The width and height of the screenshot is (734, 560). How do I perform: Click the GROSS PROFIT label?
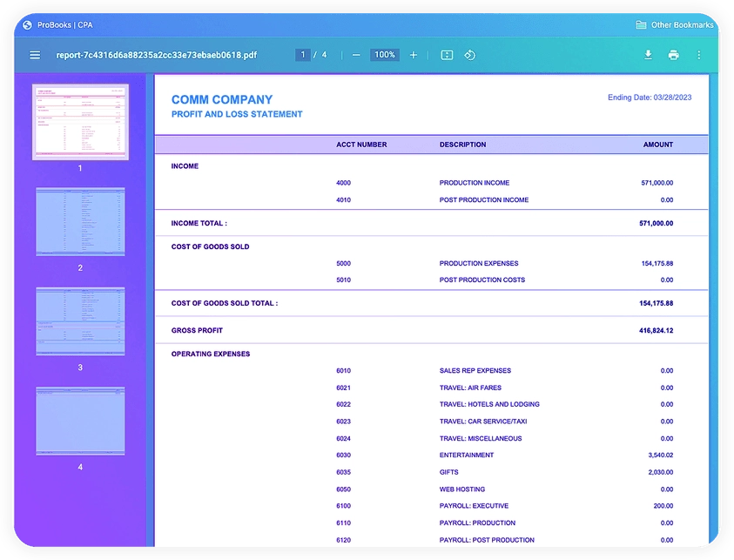(197, 331)
